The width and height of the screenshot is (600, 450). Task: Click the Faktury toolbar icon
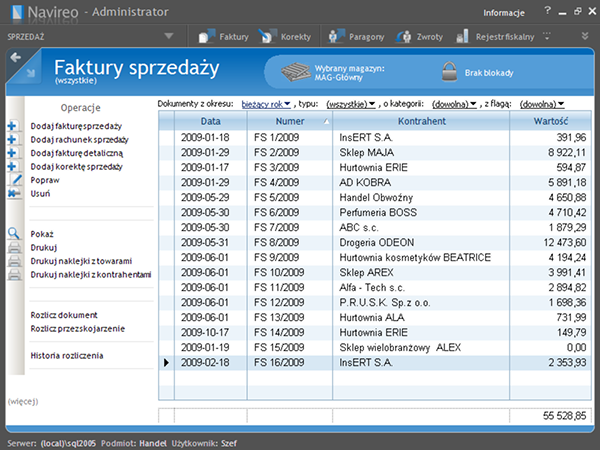(208, 37)
